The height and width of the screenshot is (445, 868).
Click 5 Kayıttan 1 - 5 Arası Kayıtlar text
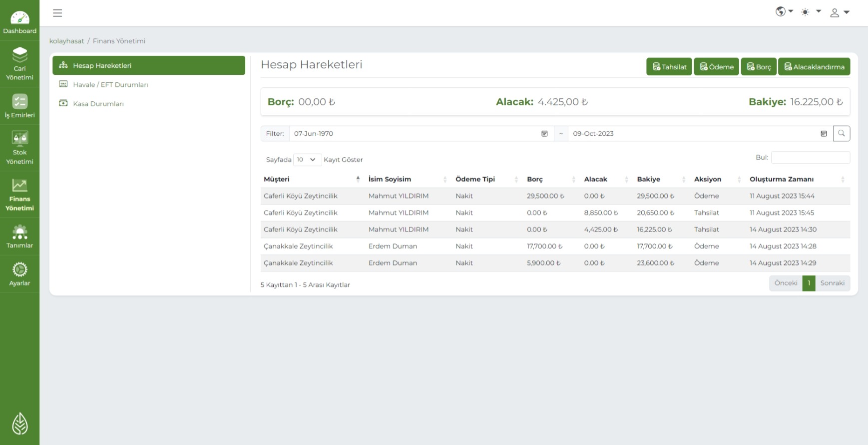[305, 285]
